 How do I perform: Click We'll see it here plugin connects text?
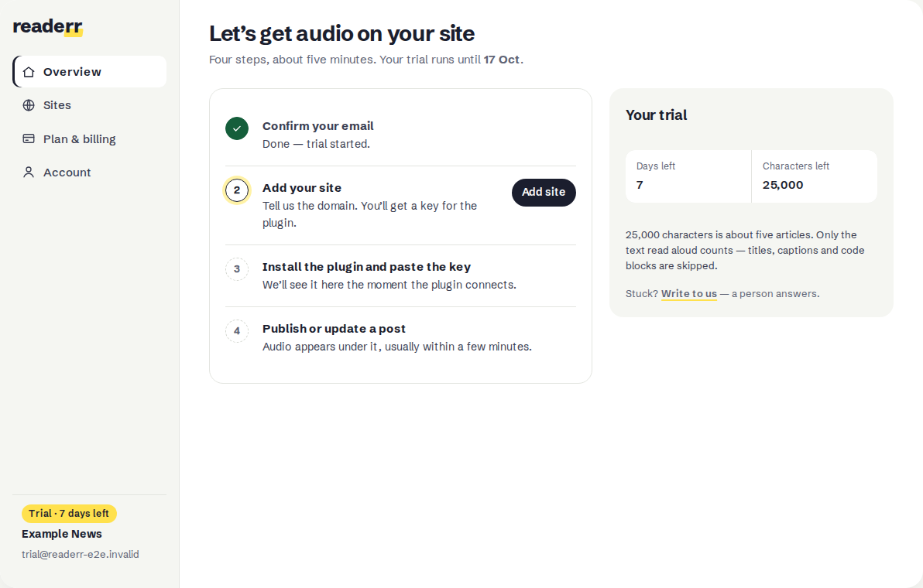tap(389, 285)
